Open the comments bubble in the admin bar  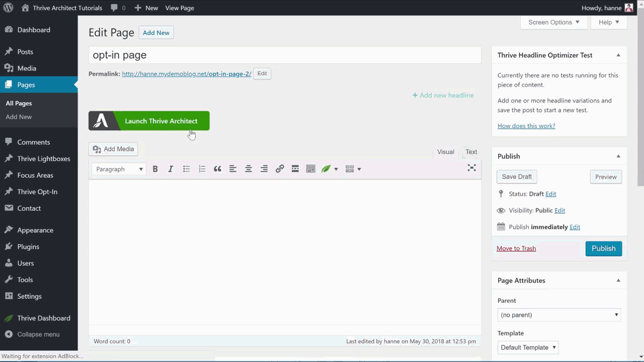(x=118, y=8)
